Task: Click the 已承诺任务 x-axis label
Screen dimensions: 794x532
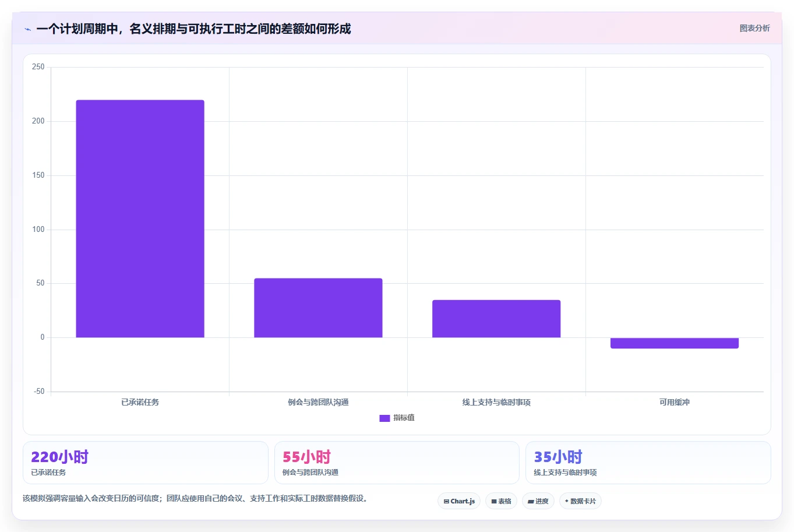Action: coord(140,402)
